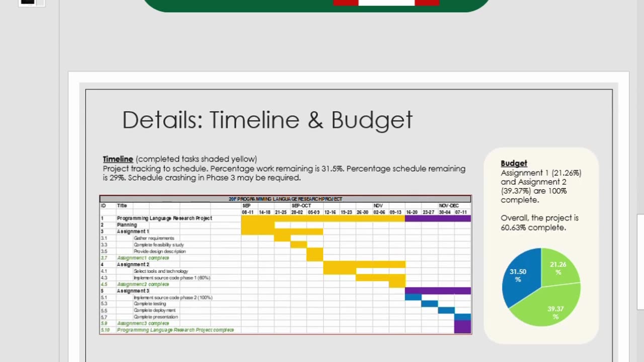Click the "Assignment 1" row title
Viewport: 644px width, 362px height.
pyautogui.click(x=133, y=231)
